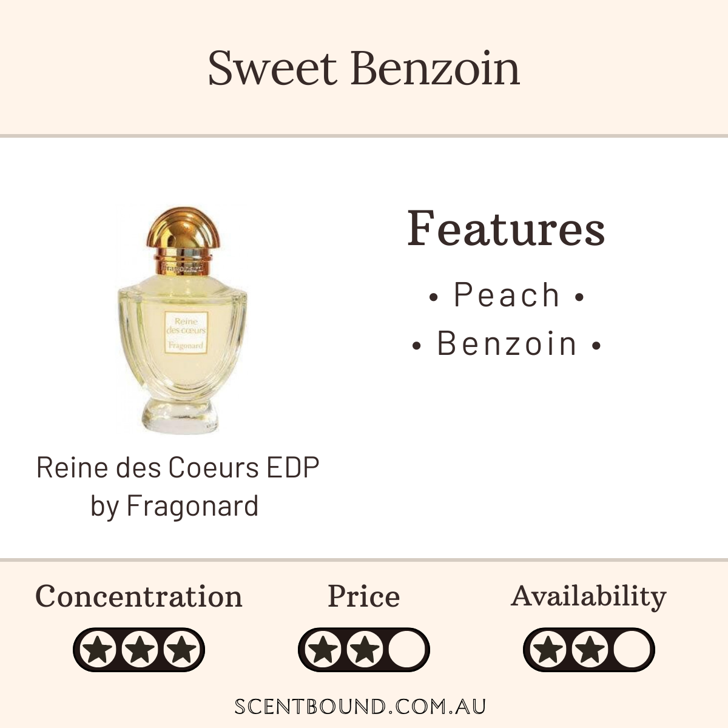This screenshot has height=728, width=728.
Task: Click the first Price star
Action: coord(324,650)
